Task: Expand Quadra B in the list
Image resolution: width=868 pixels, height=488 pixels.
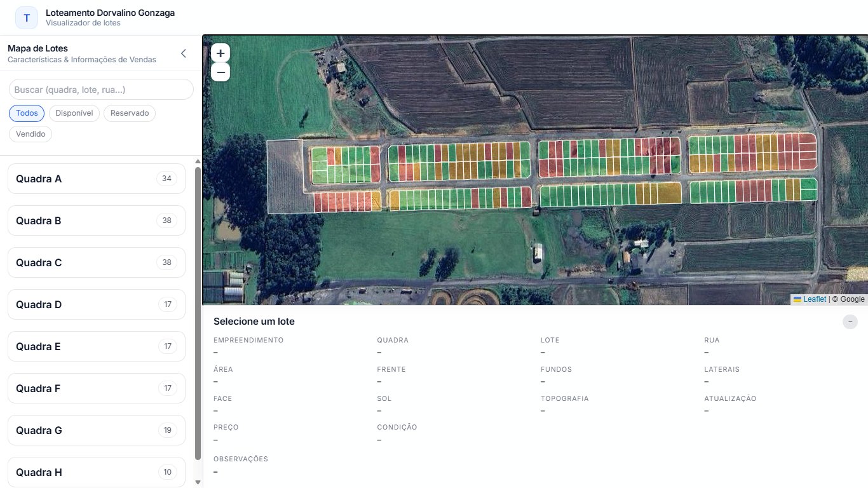Action: coord(97,220)
